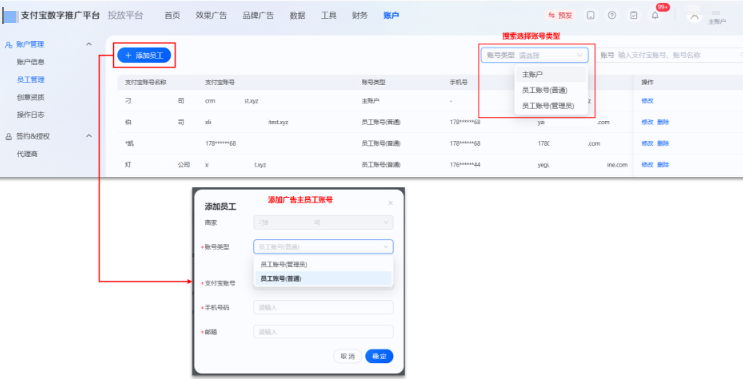Click the 添加员工 button
This screenshot has height=379, width=743.
click(x=144, y=55)
